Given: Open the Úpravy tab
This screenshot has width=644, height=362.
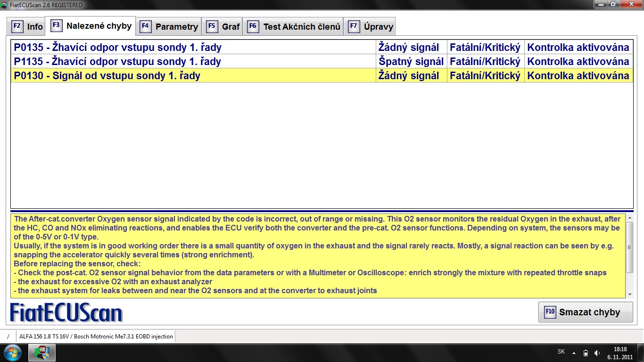Looking at the screenshot, I should point(371,26).
